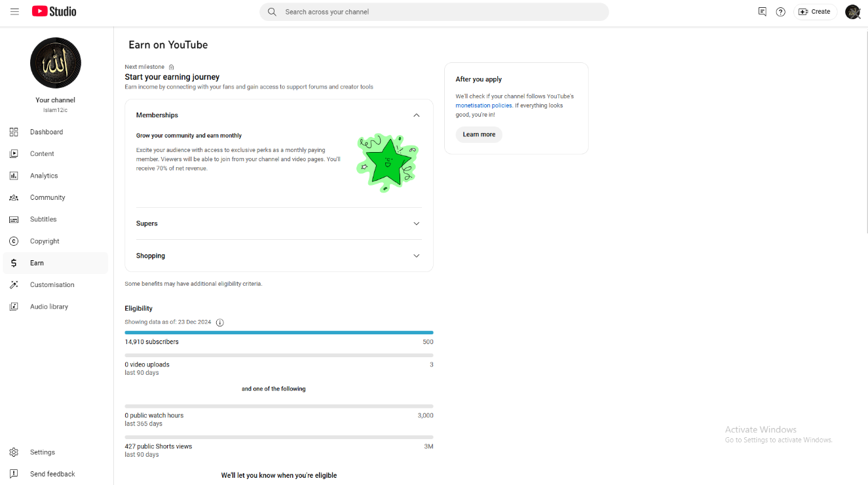Open Send feedback label in the sidebar
The image size is (868, 485).
click(x=52, y=474)
